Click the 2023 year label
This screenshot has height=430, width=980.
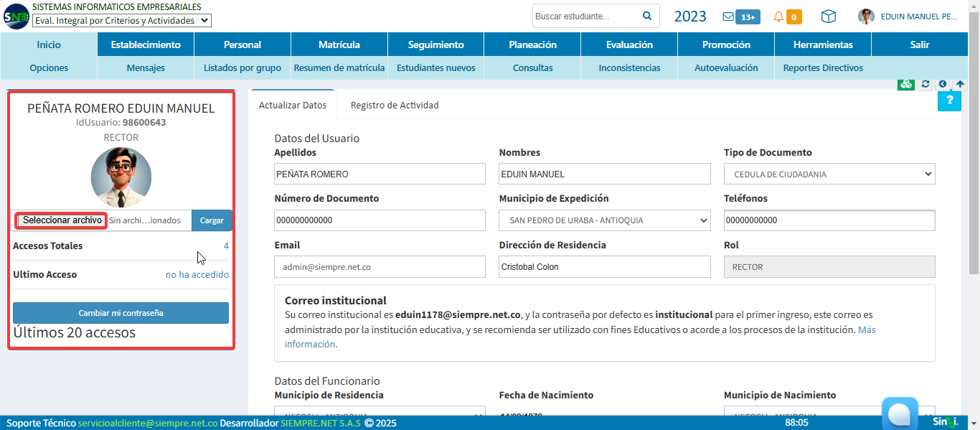690,17
